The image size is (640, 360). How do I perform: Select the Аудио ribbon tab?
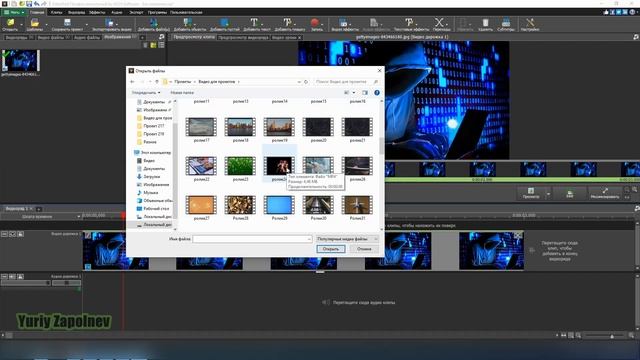(117, 12)
